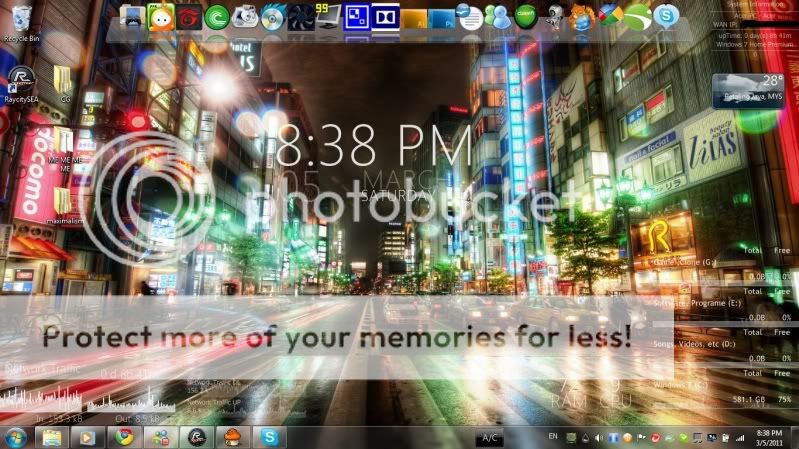
Task: Open the folder with printer dock icon
Action: point(132,17)
